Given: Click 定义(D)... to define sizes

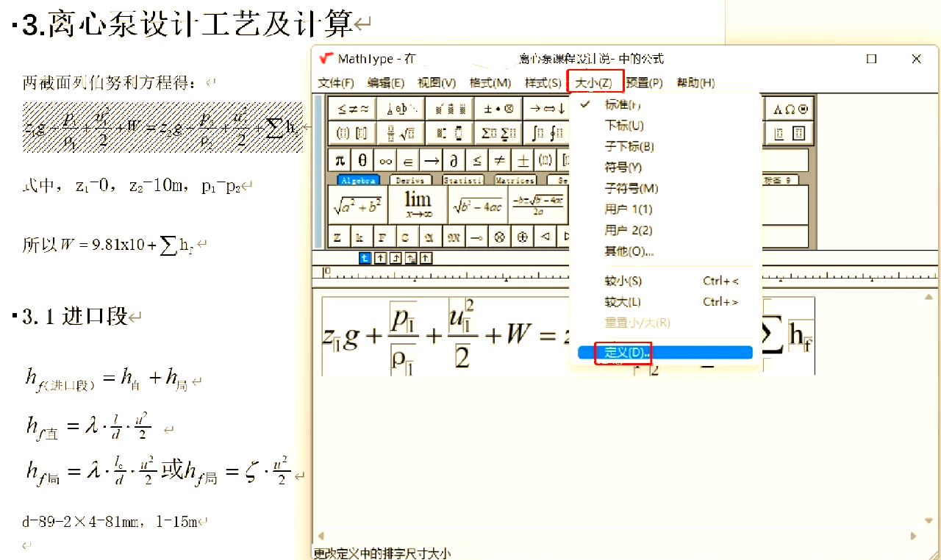Looking at the screenshot, I should (665, 353).
